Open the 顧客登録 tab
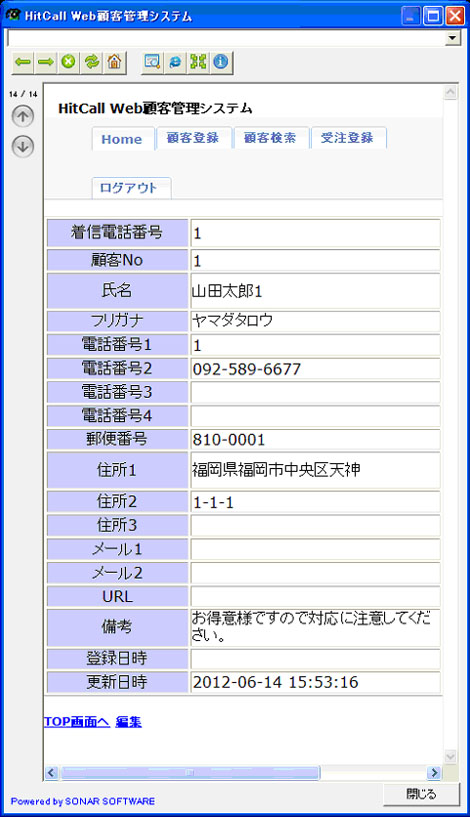 click(193, 138)
